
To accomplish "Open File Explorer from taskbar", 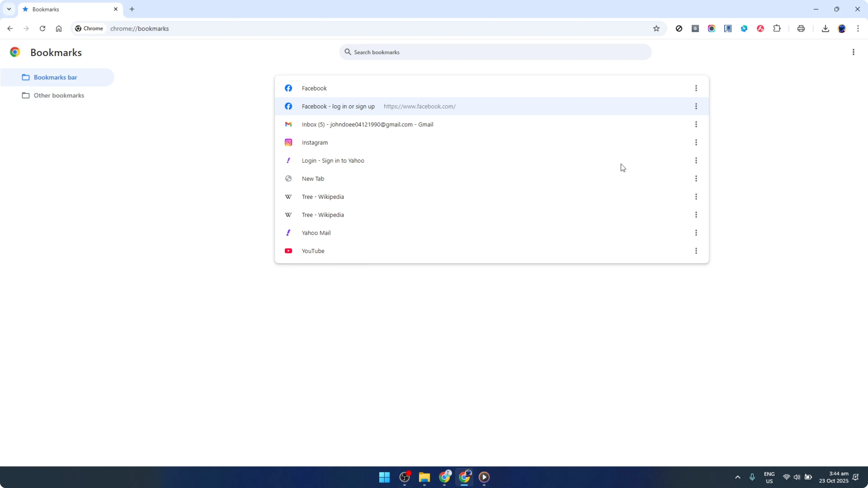I will [x=424, y=477].
